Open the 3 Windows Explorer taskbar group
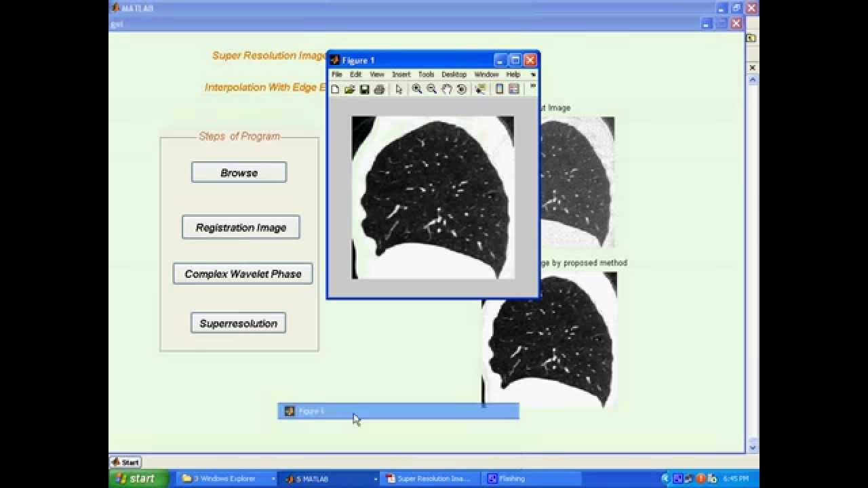The height and width of the screenshot is (488, 868). pyautogui.click(x=226, y=479)
